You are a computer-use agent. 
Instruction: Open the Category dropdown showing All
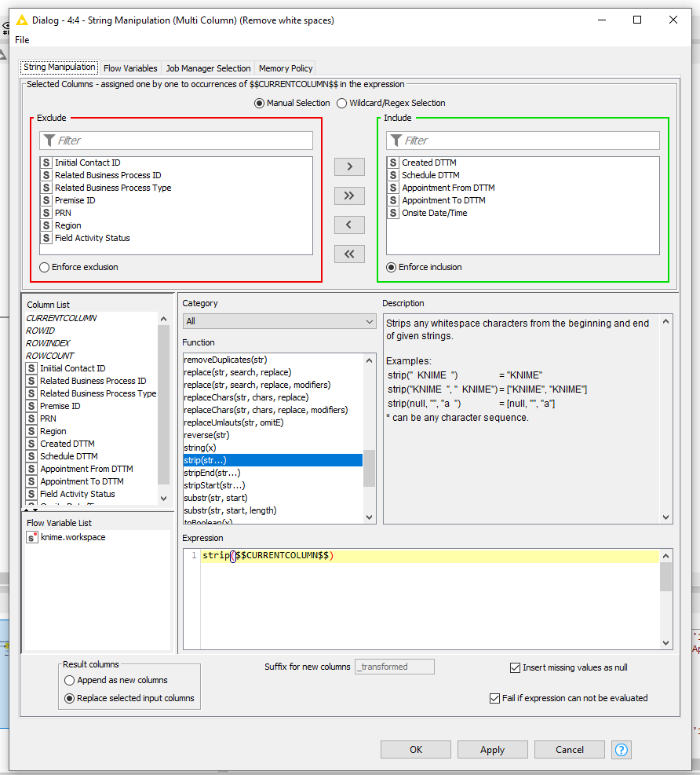[279, 321]
